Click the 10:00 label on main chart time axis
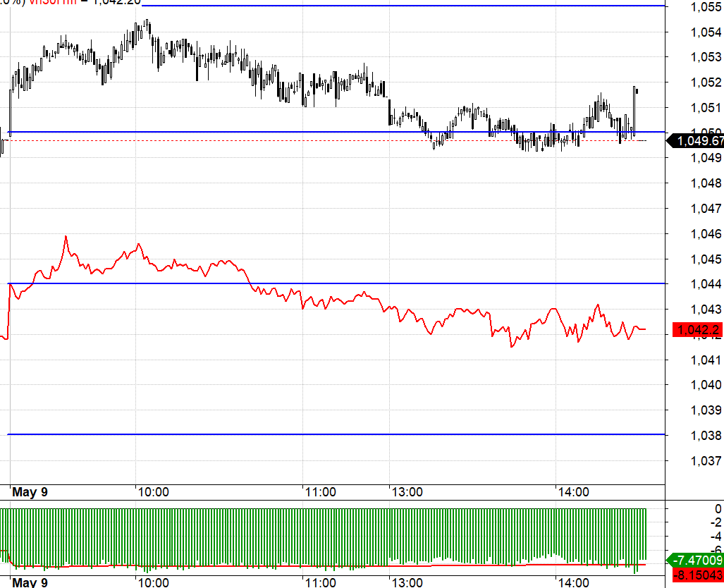The width and height of the screenshot is (724, 588). coord(153,492)
